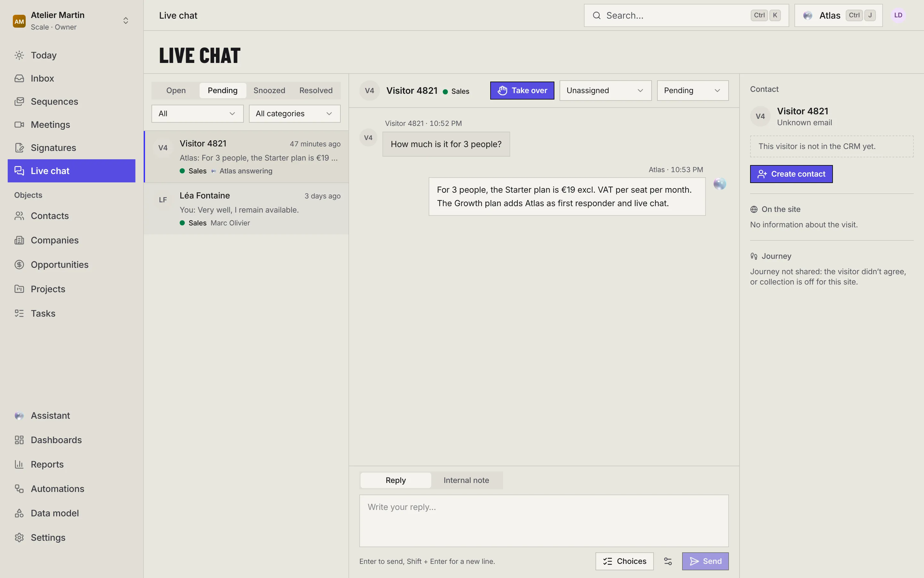The width and height of the screenshot is (924, 578).
Task: Click the Meetings camera icon
Action: coord(19,125)
